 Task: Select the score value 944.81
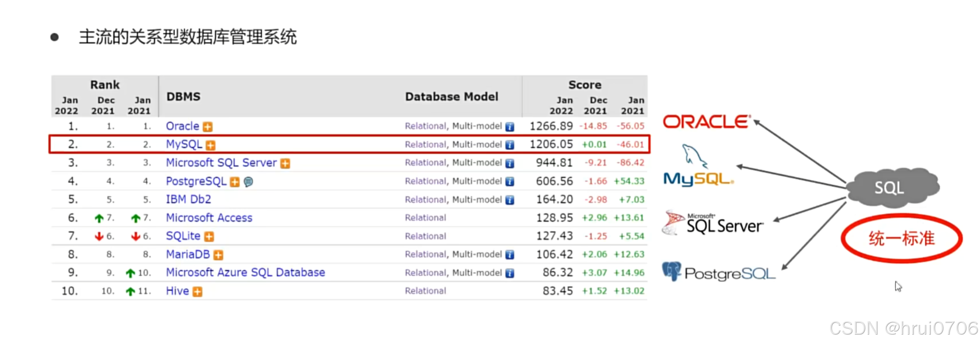point(554,163)
